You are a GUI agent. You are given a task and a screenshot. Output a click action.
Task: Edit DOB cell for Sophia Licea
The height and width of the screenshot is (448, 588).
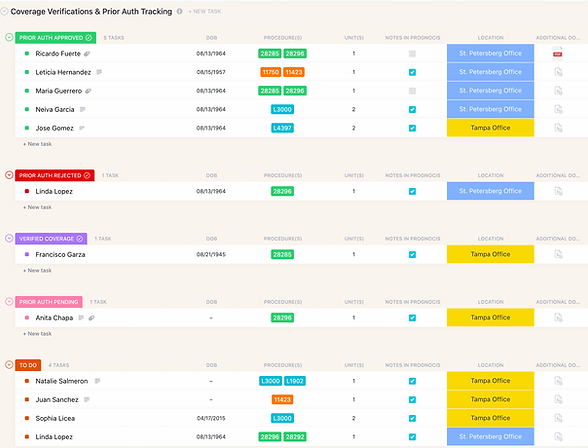[211, 418]
